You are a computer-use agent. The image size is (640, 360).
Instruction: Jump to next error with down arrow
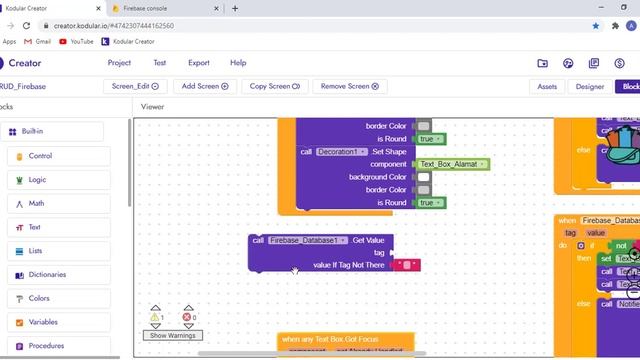(x=188, y=326)
